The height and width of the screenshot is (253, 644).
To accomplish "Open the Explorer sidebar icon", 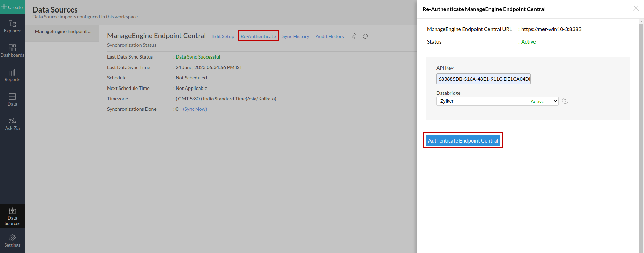I will coord(12,26).
